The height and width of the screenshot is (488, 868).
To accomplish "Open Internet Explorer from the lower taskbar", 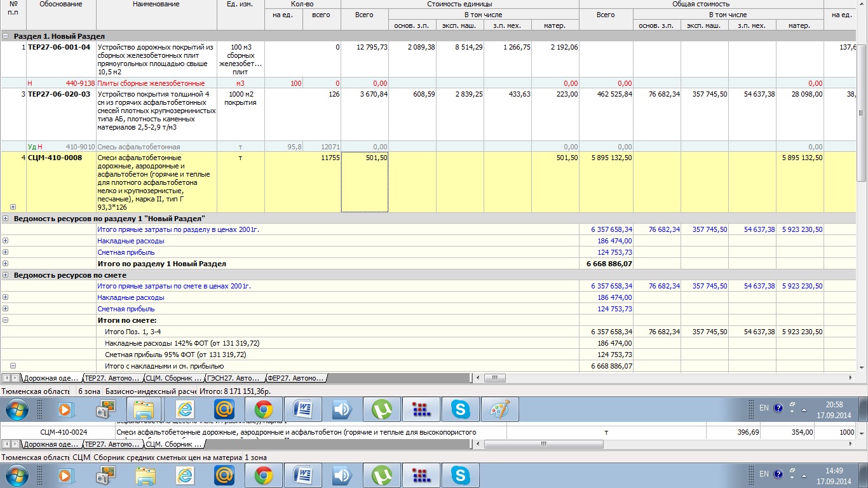I will (185, 475).
